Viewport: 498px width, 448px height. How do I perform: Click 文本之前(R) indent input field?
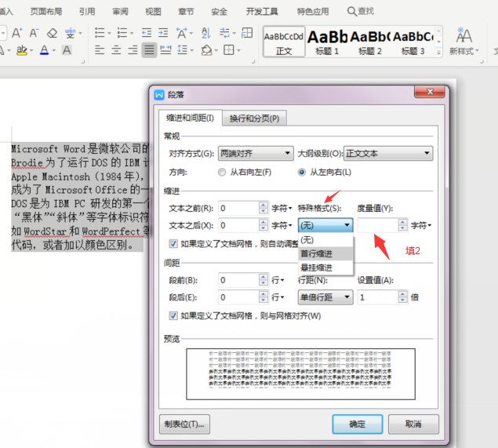[238, 208]
